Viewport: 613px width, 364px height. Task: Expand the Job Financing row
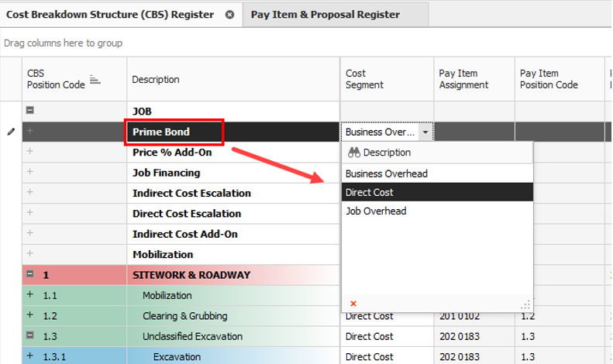[29, 171]
